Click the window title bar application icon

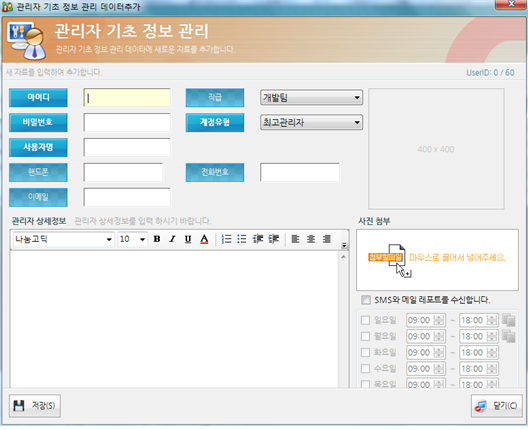(7, 6)
